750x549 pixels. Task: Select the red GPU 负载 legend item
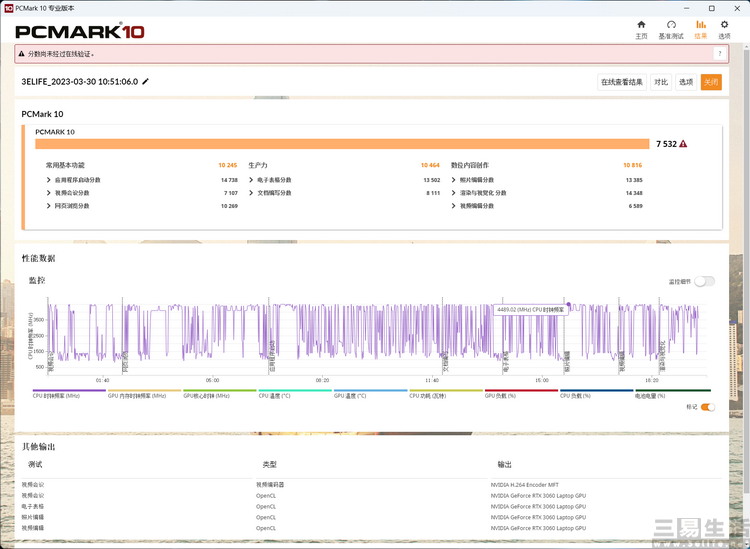point(521,394)
